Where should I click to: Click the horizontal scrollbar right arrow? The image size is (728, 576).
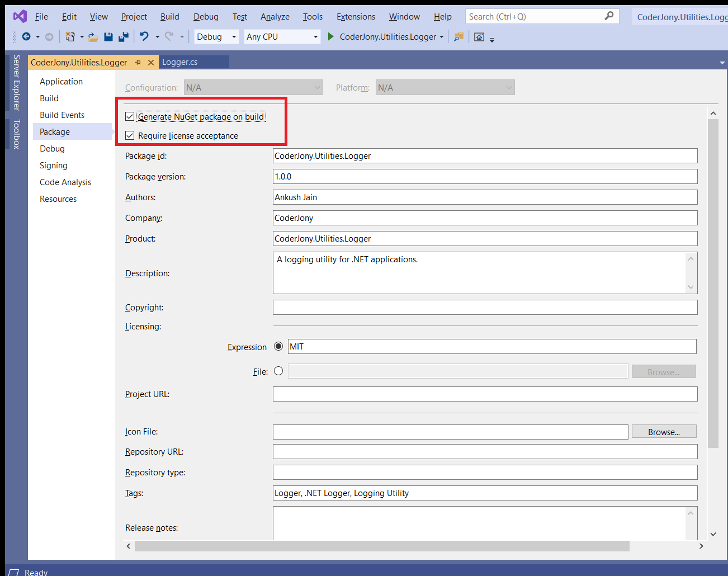pos(701,546)
